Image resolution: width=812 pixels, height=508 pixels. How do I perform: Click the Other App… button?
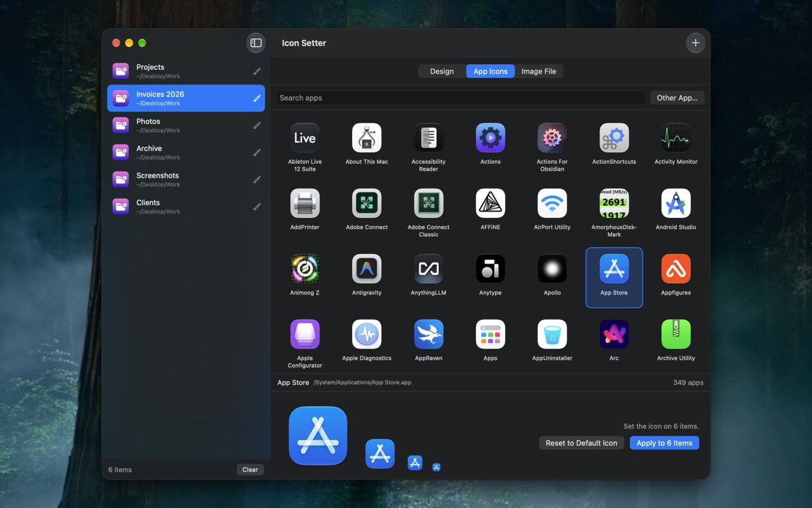[677, 98]
